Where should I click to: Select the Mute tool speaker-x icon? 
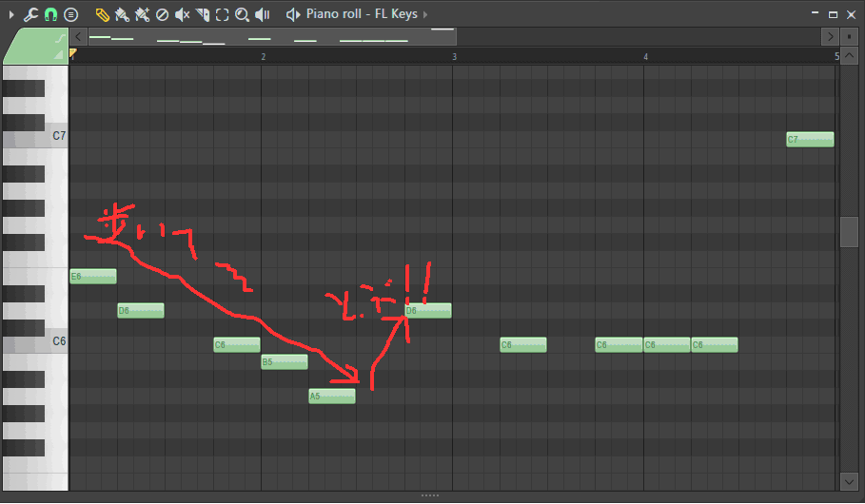(x=182, y=14)
